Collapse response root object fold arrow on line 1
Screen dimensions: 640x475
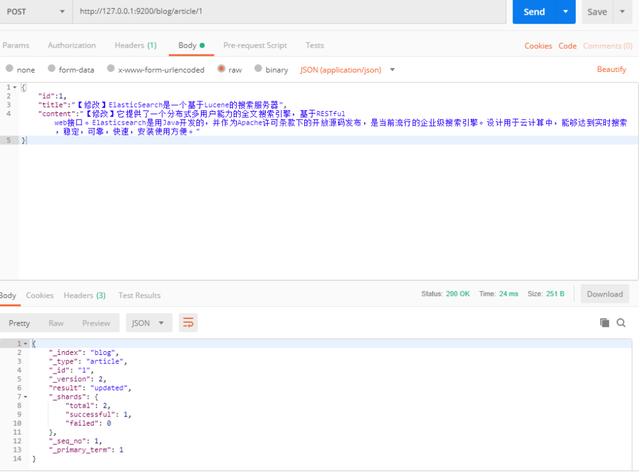click(26, 344)
